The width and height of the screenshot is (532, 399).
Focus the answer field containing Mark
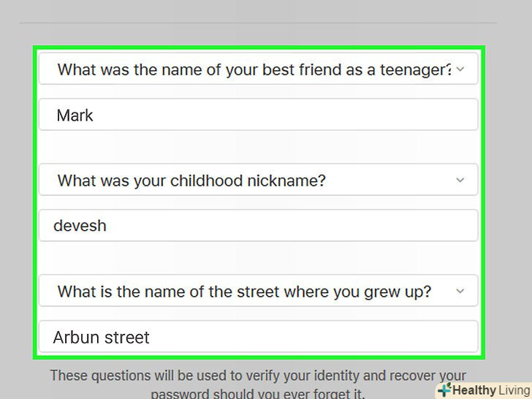click(x=259, y=115)
